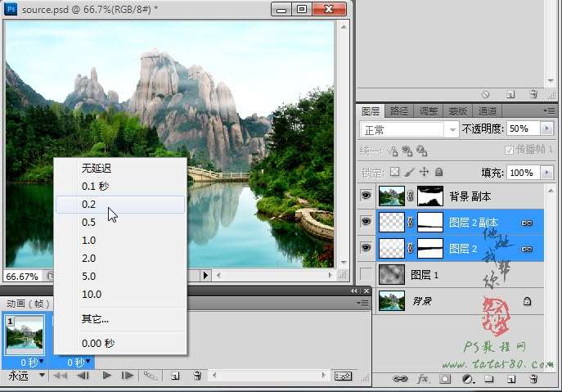Duplicate selected frame in animation panel
The image size is (562, 392).
tap(174, 376)
